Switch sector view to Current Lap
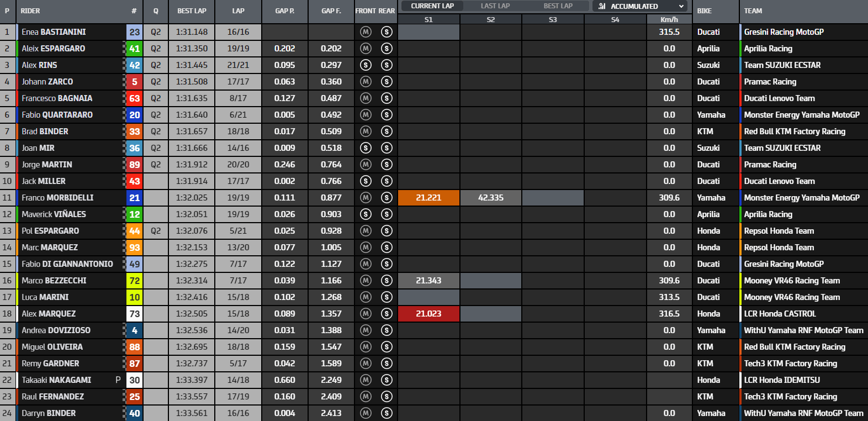868x421 pixels. click(432, 6)
